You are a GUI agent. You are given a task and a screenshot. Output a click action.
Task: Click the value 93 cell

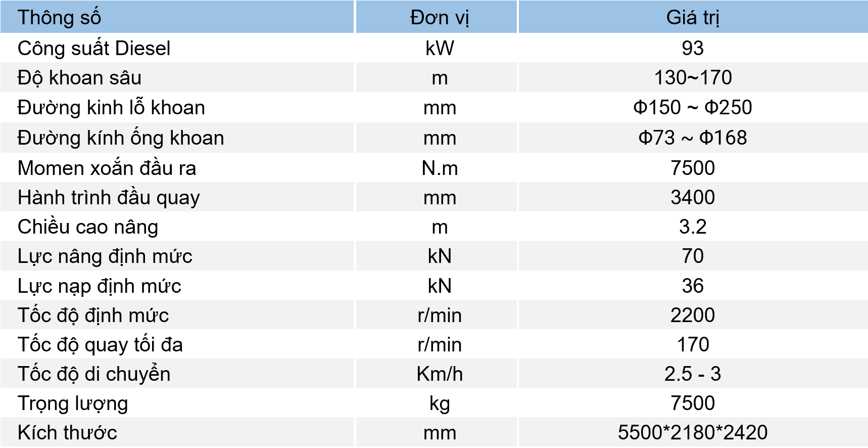pyautogui.click(x=692, y=49)
